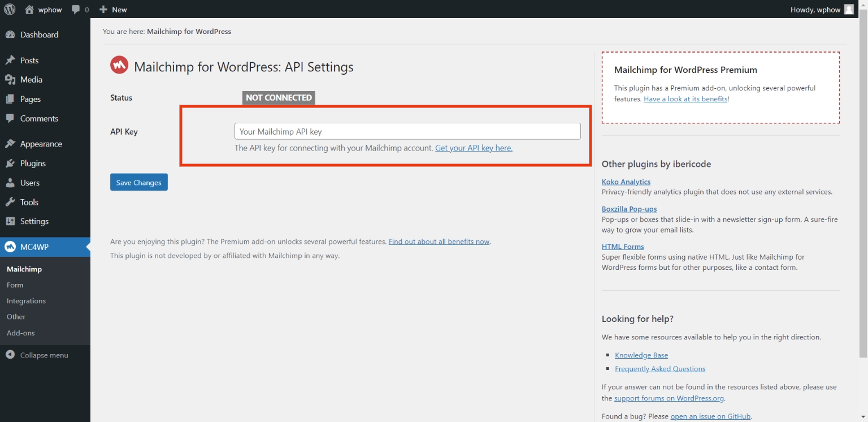Click the red Mailchimp logo beside page title
868x422 pixels.
pyautogui.click(x=119, y=66)
